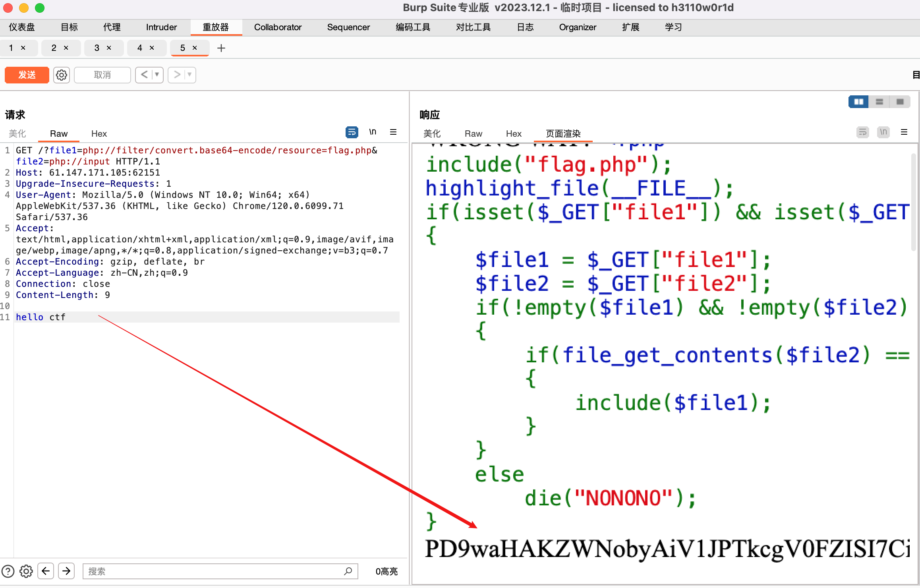Show \n non-printable characters in the request
Viewport: 920px width, 588px height.
[x=373, y=132]
